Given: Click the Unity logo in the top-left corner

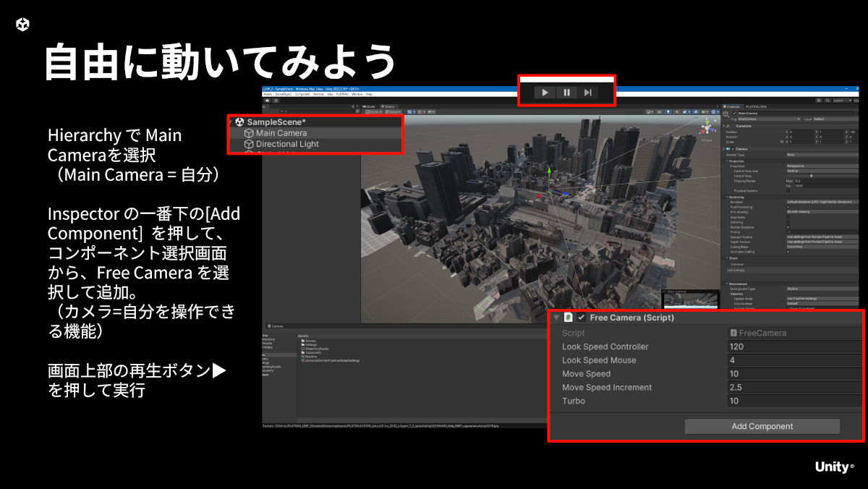Looking at the screenshot, I should point(22,25).
